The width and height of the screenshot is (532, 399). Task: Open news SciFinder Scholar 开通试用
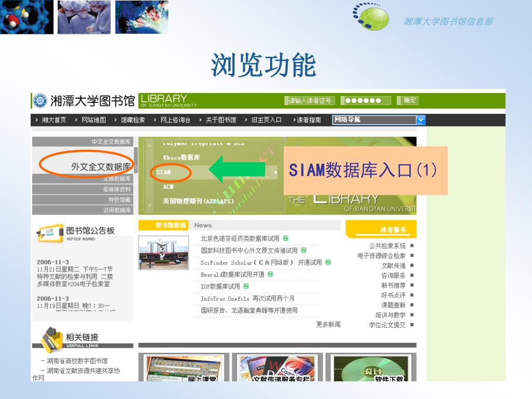261,262
